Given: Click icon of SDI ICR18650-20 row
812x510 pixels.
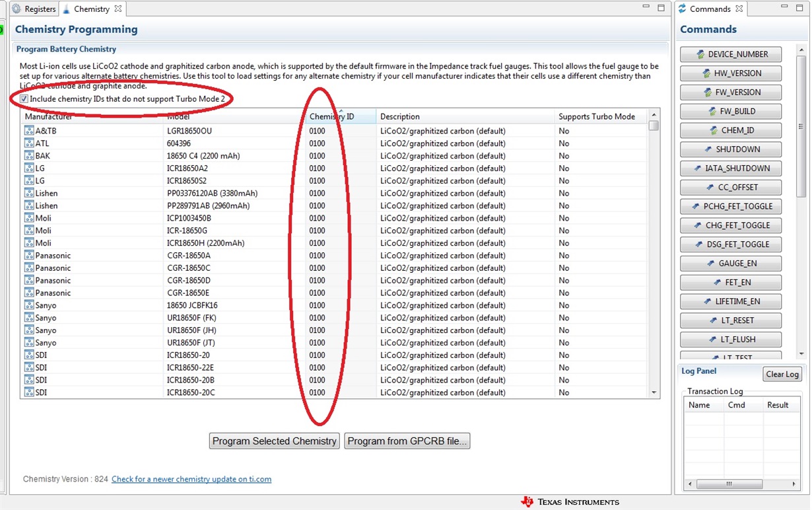Looking at the screenshot, I should (x=29, y=355).
